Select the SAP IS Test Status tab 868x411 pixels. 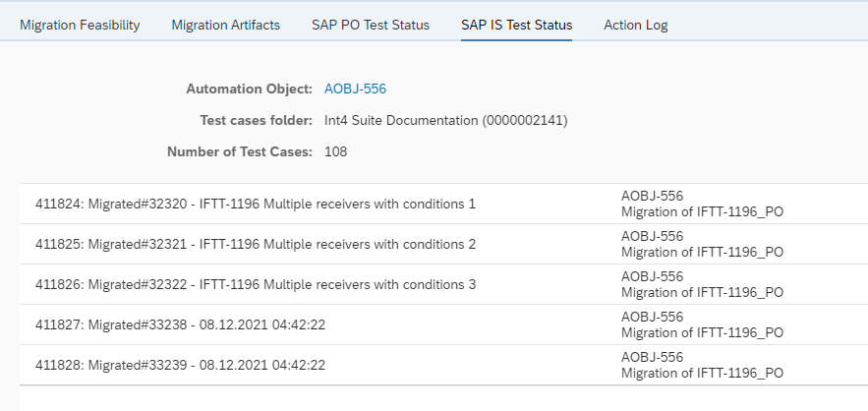(516, 25)
